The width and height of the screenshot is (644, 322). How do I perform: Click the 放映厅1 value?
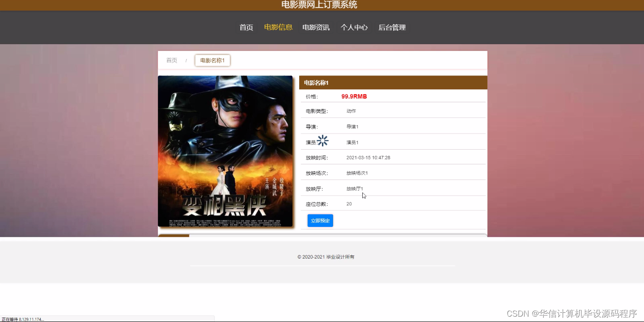point(355,189)
